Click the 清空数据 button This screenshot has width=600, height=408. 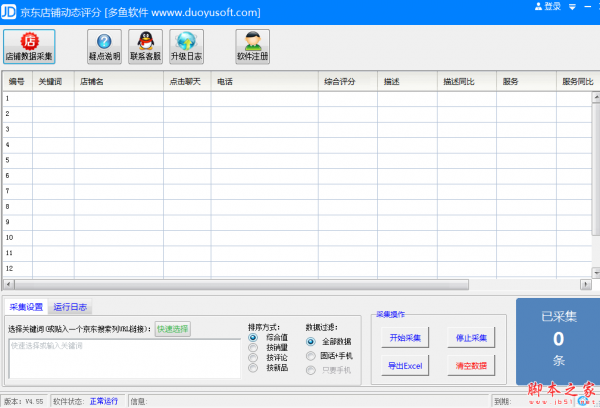471,366
